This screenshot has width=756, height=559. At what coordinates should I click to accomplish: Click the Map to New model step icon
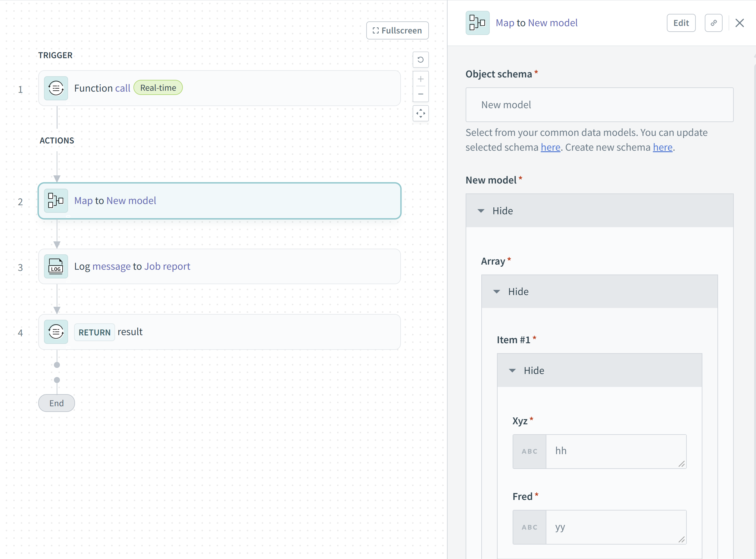tap(56, 201)
